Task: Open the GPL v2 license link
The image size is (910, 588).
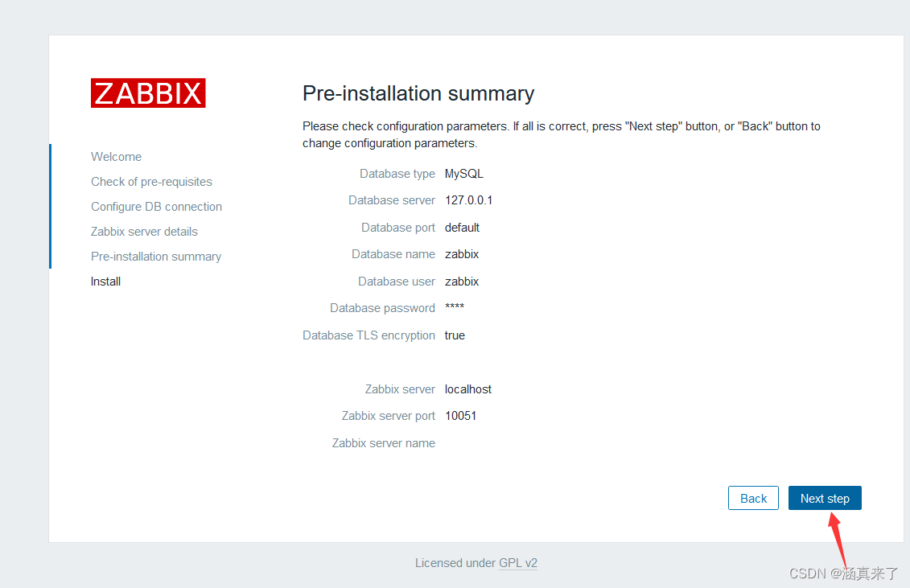Action: point(518,562)
